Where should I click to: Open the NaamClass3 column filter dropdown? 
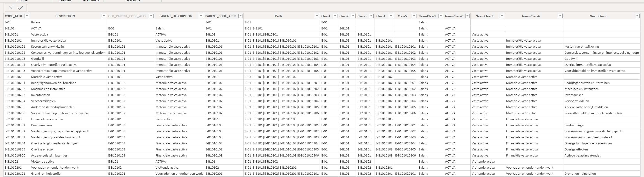[502, 16]
